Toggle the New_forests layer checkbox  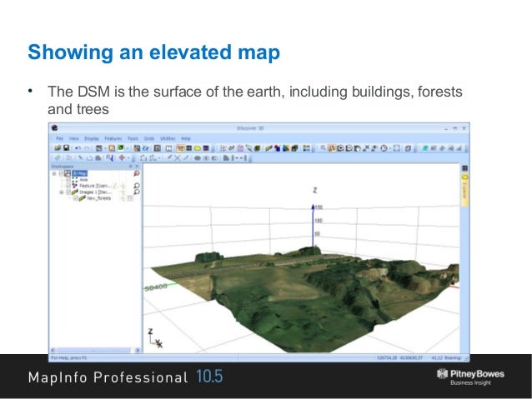[73, 198]
